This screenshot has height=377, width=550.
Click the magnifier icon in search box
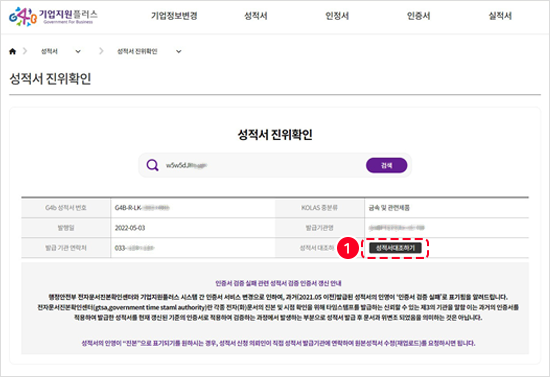(152, 165)
